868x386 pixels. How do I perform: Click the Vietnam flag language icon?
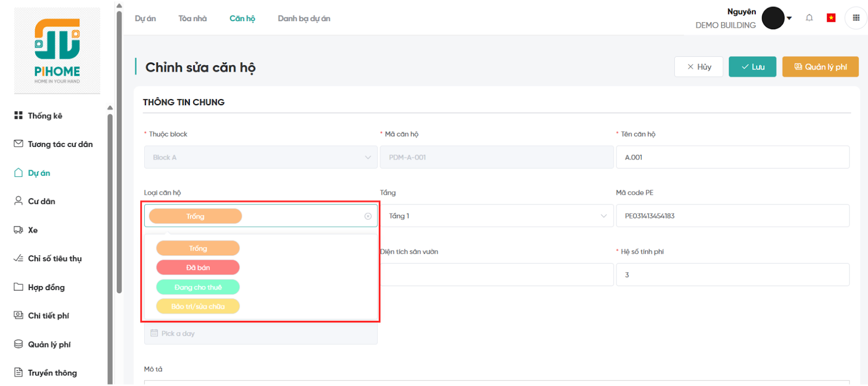click(x=831, y=18)
